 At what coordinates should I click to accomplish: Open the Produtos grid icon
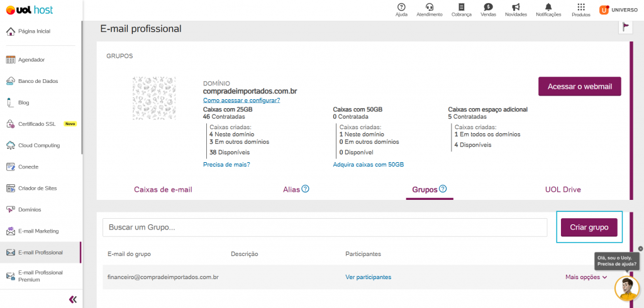pyautogui.click(x=580, y=7)
